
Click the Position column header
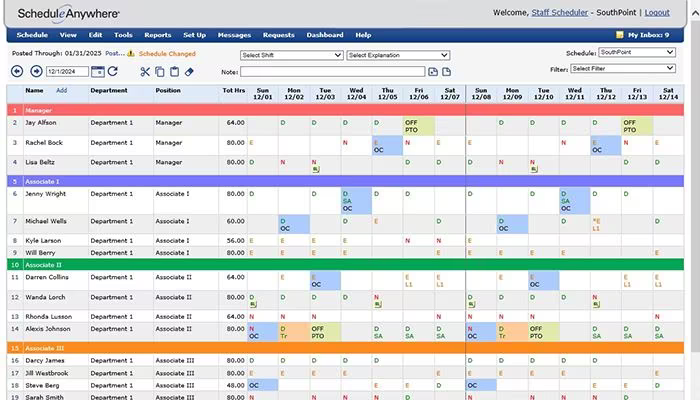click(168, 90)
